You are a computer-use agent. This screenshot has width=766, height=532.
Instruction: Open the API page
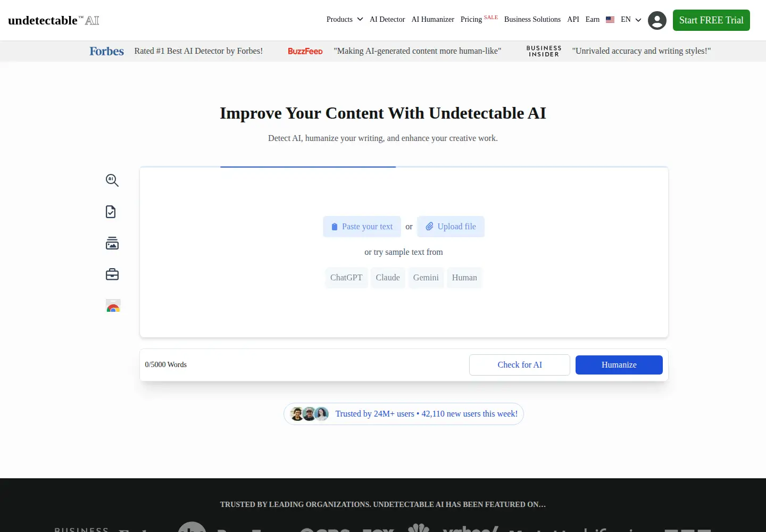click(573, 19)
